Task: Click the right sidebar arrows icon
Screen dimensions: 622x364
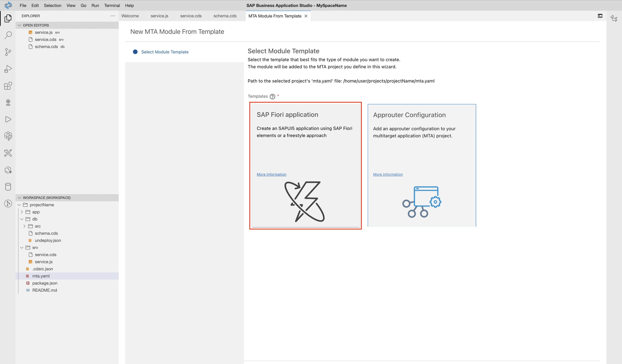Action: 614,18
